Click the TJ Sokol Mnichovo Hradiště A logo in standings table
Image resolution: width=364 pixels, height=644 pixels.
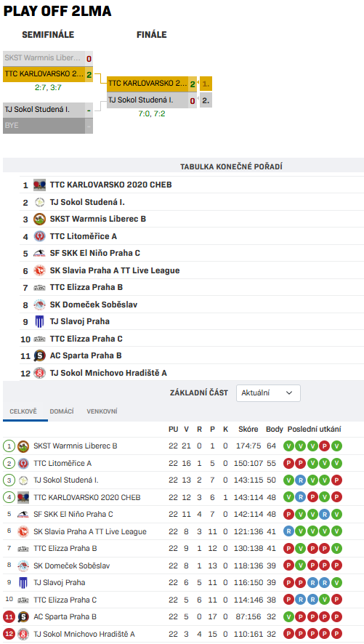23,634
